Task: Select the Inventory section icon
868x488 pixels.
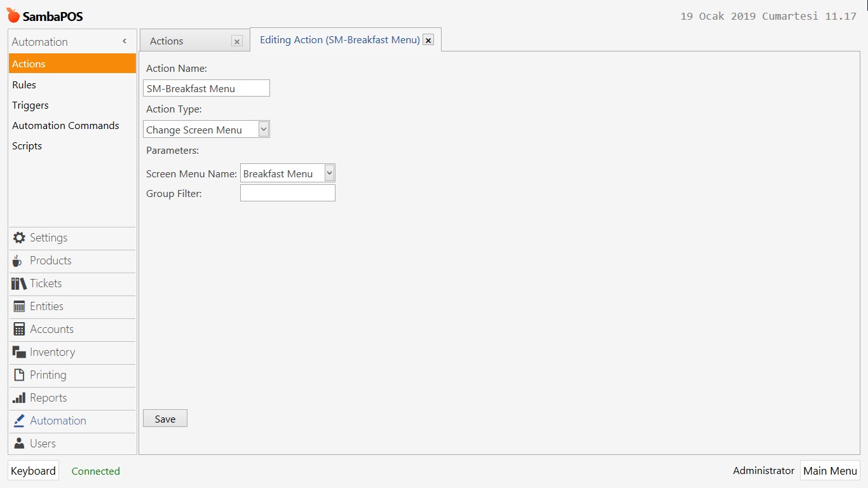Action: pos(18,352)
